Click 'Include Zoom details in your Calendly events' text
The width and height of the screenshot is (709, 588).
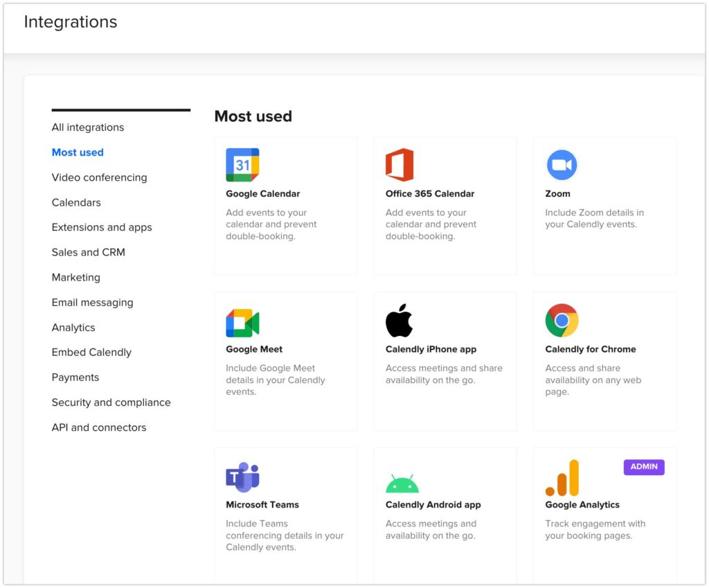pyautogui.click(x=594, y=218)
